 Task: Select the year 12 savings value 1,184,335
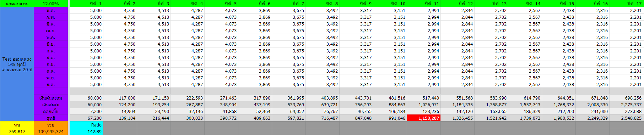pos(457,105)
